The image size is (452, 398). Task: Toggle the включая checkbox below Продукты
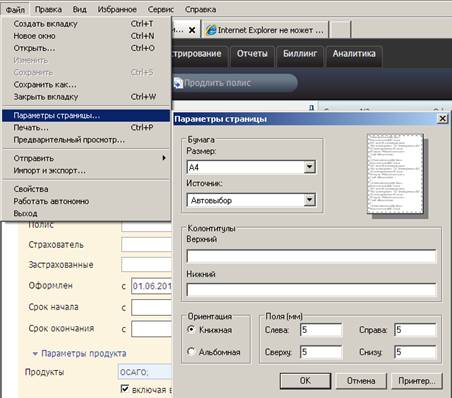point(125,388)
